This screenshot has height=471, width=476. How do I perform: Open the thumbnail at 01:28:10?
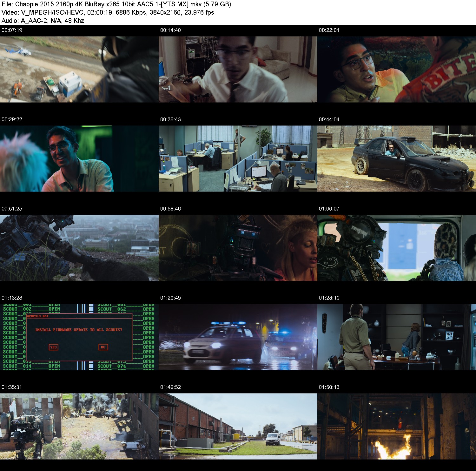click(x=397, y=337)
